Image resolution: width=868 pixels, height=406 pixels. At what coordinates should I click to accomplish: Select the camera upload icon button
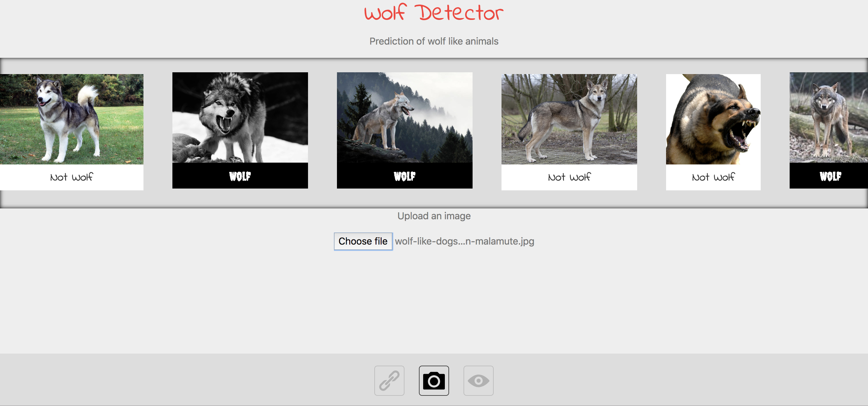[x=434, y=381]
